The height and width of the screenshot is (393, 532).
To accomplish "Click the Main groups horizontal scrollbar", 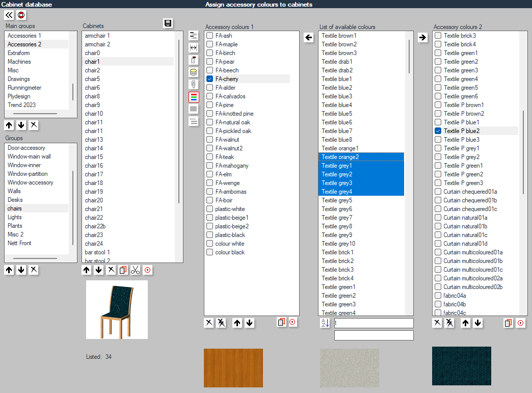I will pos(35,114).
